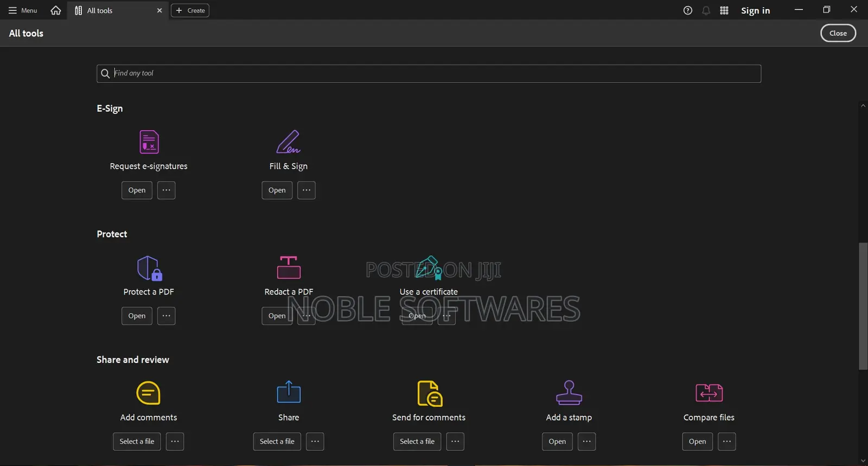Viewport: 868px width, 466px height.
Task: Click the Protect section heading
Action: [112, 234]
